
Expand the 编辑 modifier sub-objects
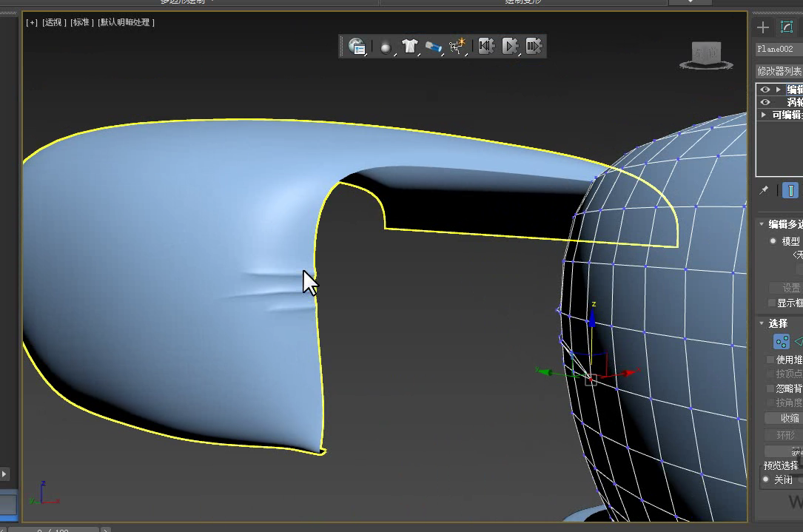(779, 89)
